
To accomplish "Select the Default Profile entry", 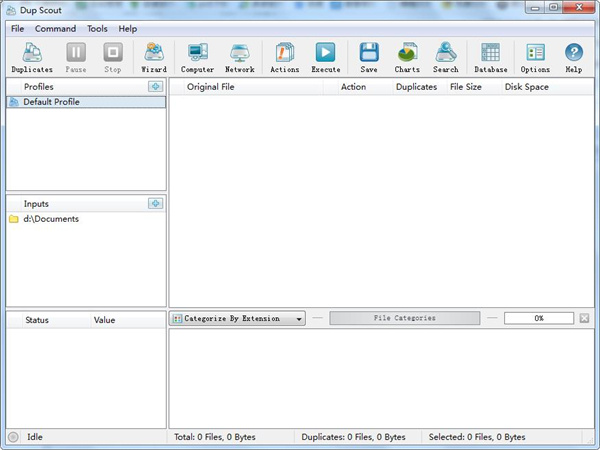I will click(x=86, y=102).
